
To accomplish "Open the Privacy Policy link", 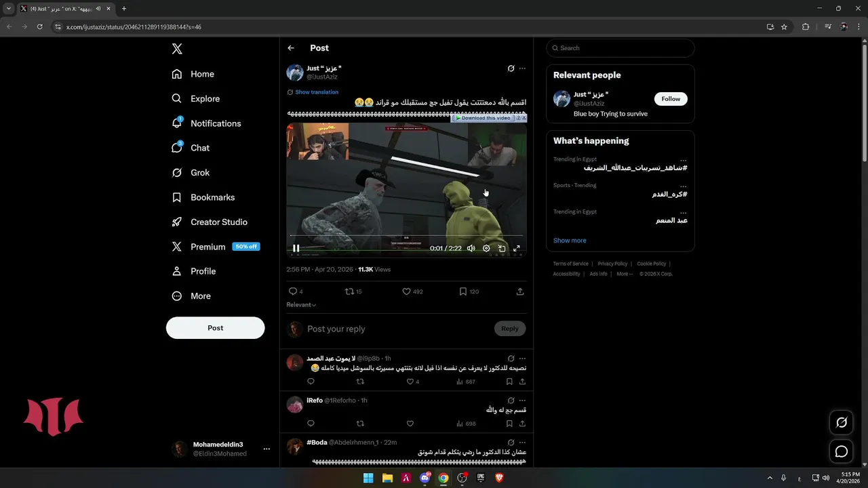I will (612, 264).
